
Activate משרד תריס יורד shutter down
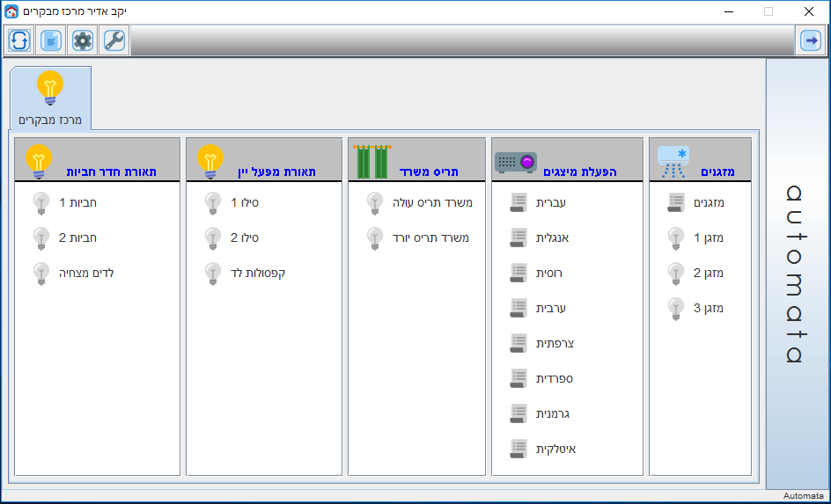[x=375, y=238]
